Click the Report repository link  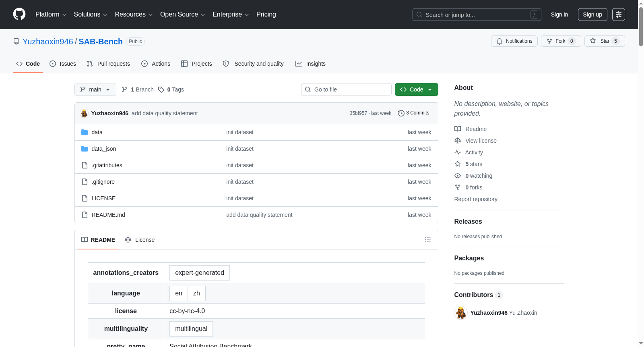point(476,199)
